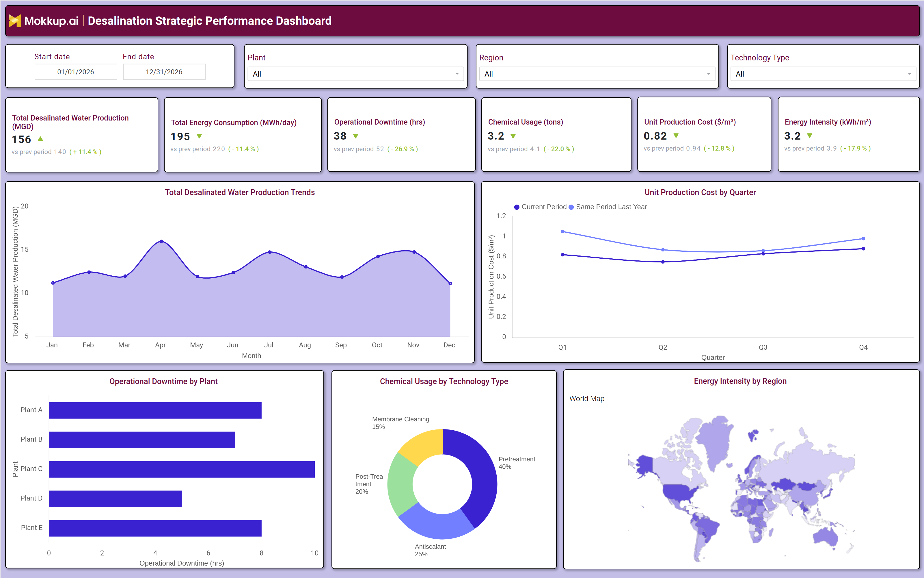Toggle Same Period Last Year legend marker
The height and width of the screenshot is (578, 924).
pos(571,207)
